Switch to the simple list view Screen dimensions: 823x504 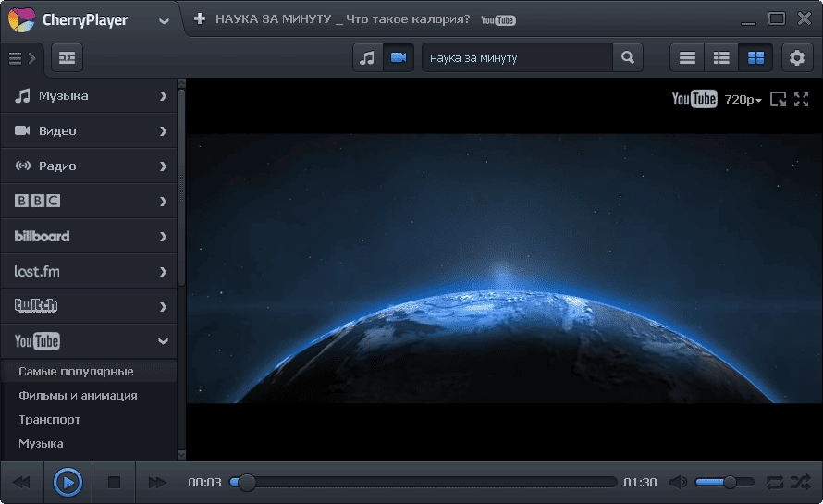tap(687, 57)
